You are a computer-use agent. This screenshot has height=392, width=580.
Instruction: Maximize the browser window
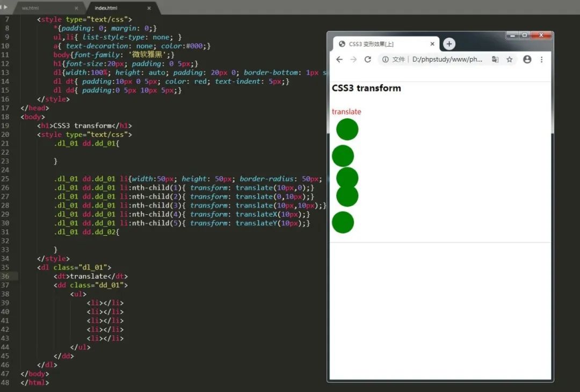tap(524, 35)
